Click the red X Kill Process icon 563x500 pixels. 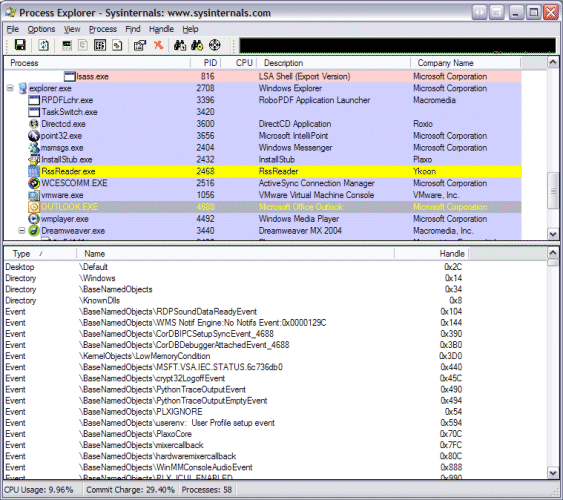pyautogui.click(x=158, y=45)
